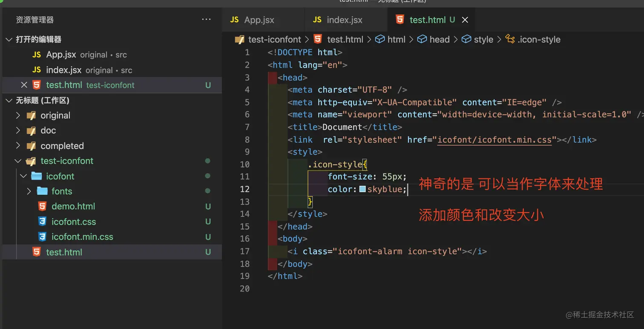This screenshot has width=644, height=329.
Task: Click the cube symbol icon of style breadcrumb
Action: (x=466, y=39)
